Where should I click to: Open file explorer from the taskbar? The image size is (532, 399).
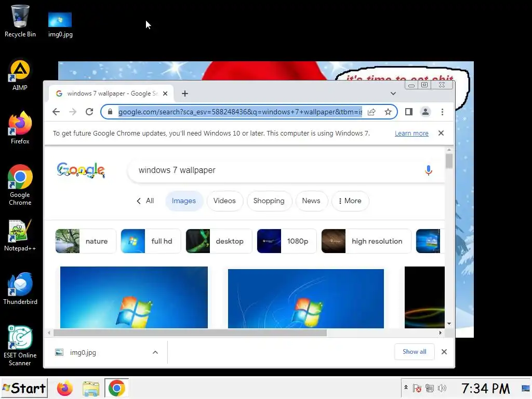[90, 388]
